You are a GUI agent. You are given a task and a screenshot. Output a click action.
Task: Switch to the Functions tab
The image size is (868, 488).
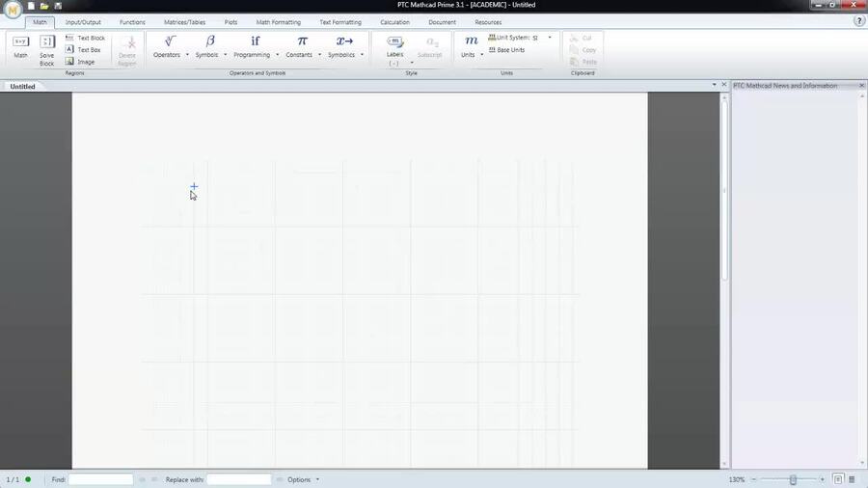click(132, 22)
